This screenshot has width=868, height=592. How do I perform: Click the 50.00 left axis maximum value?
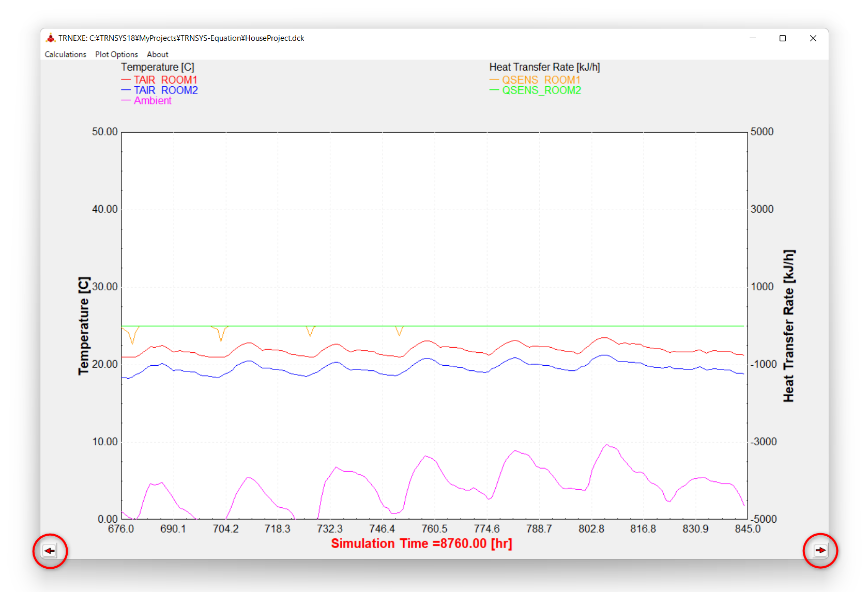tap(105, 132)
